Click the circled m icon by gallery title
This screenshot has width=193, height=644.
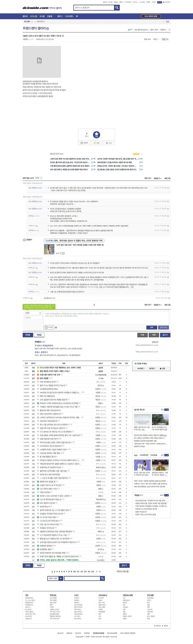pyautogui.click(x=48, y=29)
